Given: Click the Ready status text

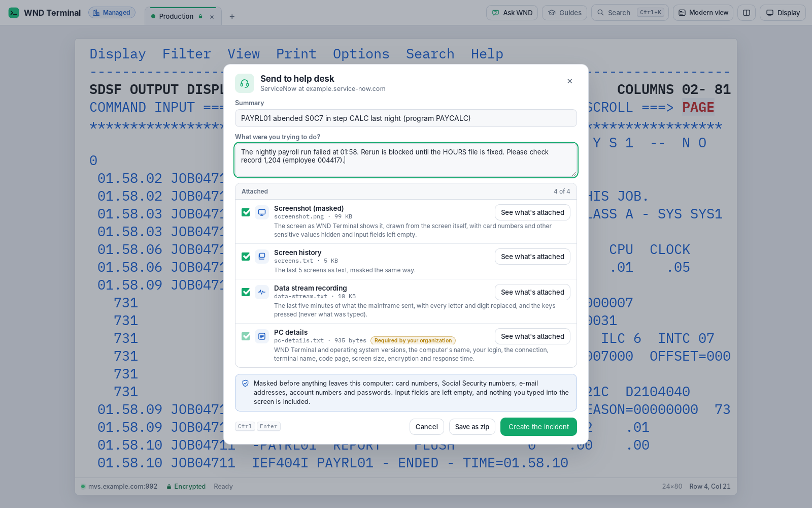Looking at the screenshot, I should [x=223, y=487].
